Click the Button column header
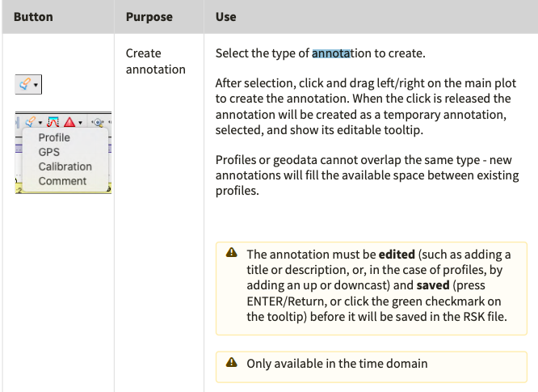This screenshot has width=538, height=392. click(33, 16)
